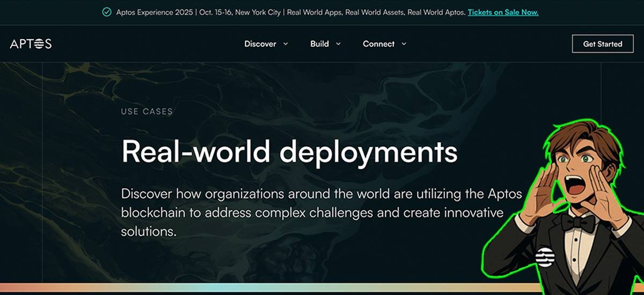
Task: Click the checkmark icon in the announcement banner
Action: pyautogui.click(x=107, y=12)
